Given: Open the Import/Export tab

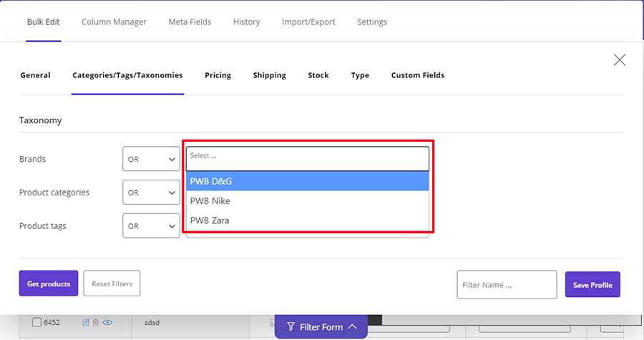Looking at the screenshot, I should tap(308, 21).
